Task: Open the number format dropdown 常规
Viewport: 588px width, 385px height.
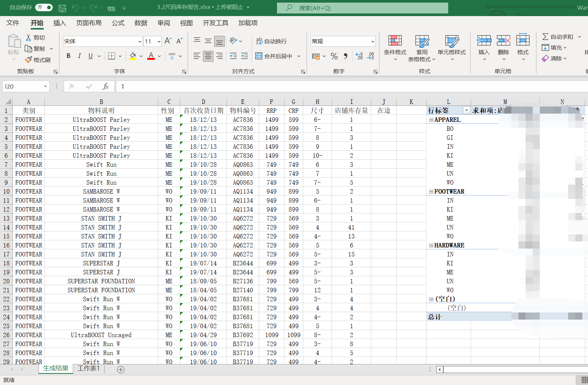Action: (373, 41)
